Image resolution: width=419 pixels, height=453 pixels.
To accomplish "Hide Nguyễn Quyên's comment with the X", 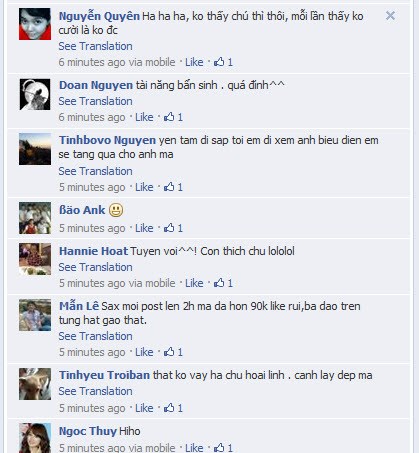I will point(390,16).
